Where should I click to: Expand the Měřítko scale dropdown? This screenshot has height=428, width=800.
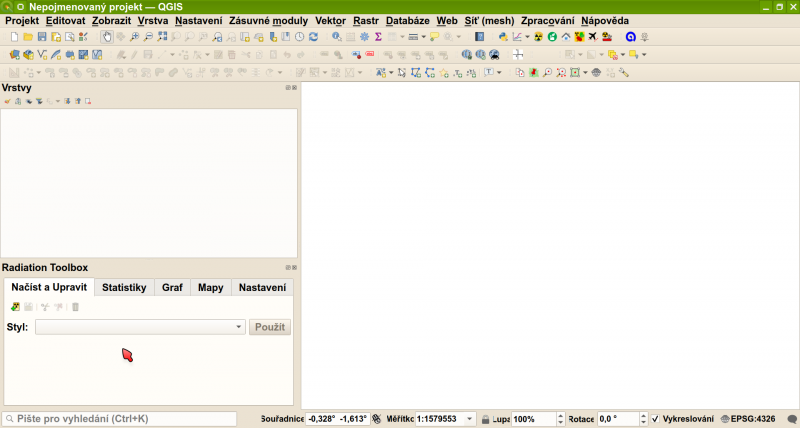point(470,419)
